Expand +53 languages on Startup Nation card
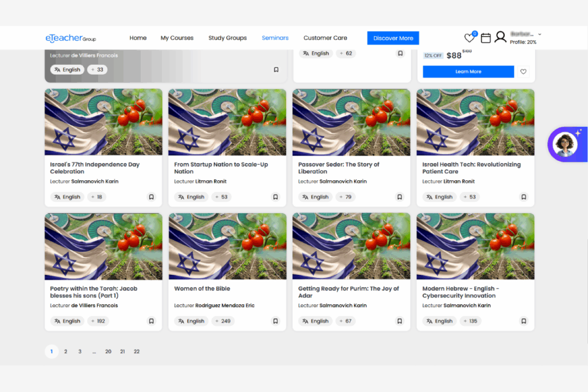Screen dimensions: 588x392 222,197
